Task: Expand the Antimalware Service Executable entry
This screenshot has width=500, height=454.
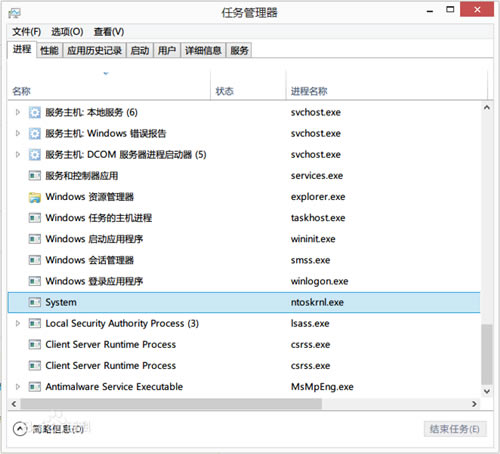Action: (x=18, y=387)
